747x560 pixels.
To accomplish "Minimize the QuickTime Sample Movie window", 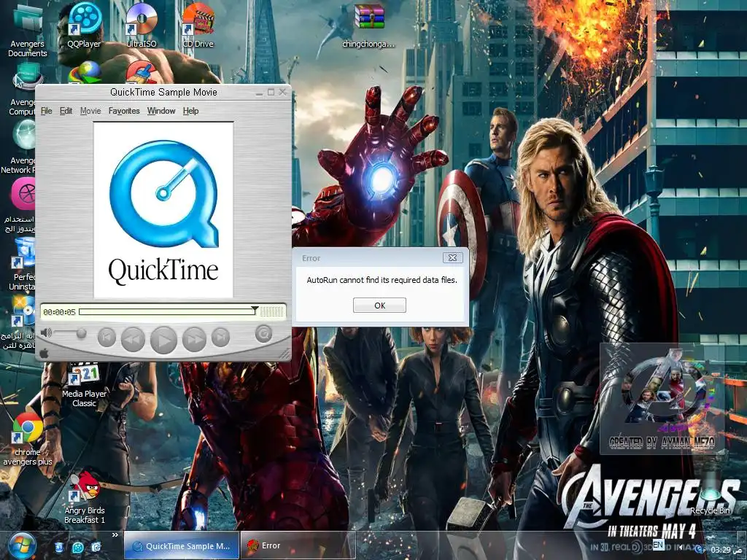I will pos(259,93).
